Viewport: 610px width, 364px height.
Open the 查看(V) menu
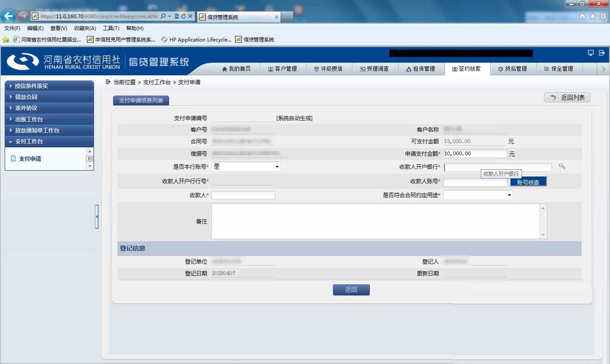click(x=58, y=28)
